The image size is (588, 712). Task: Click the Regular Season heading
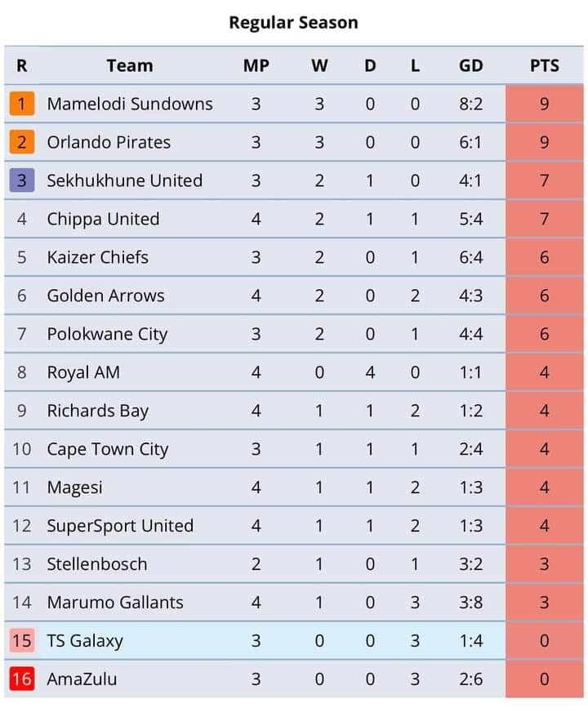coord(293,22)
